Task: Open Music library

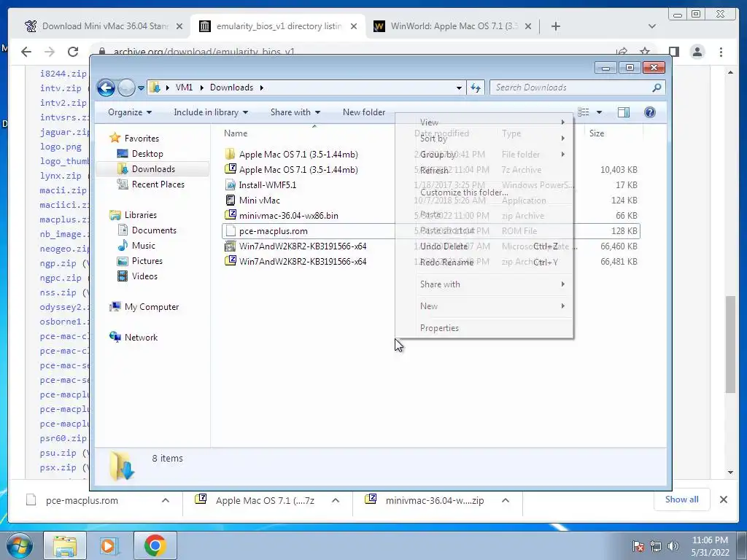Action: [x=144, y=246]
